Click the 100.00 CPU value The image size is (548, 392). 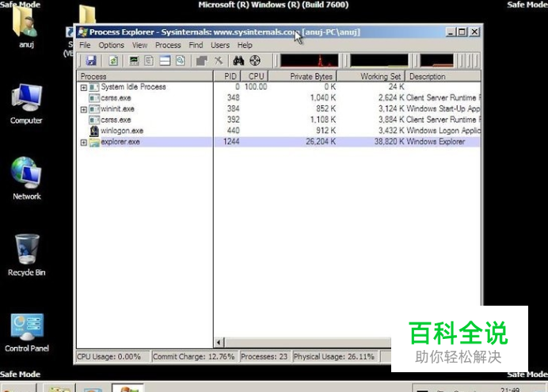(256, 86)
